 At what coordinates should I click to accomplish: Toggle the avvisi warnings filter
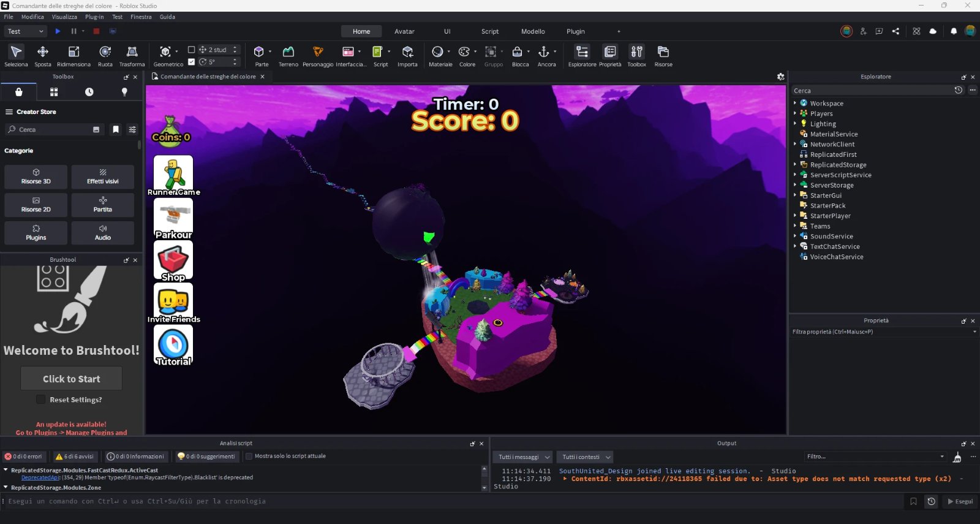tap(74, 457)
